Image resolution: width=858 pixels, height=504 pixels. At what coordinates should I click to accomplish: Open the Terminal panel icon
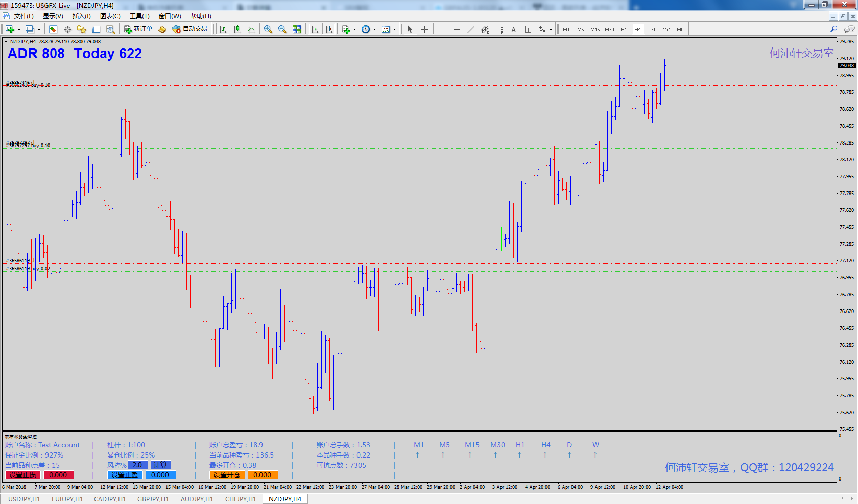pos(96,29)
